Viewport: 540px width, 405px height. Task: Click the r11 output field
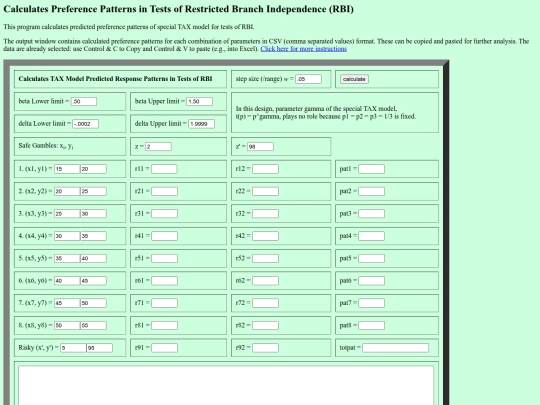[x=164, y=169]
